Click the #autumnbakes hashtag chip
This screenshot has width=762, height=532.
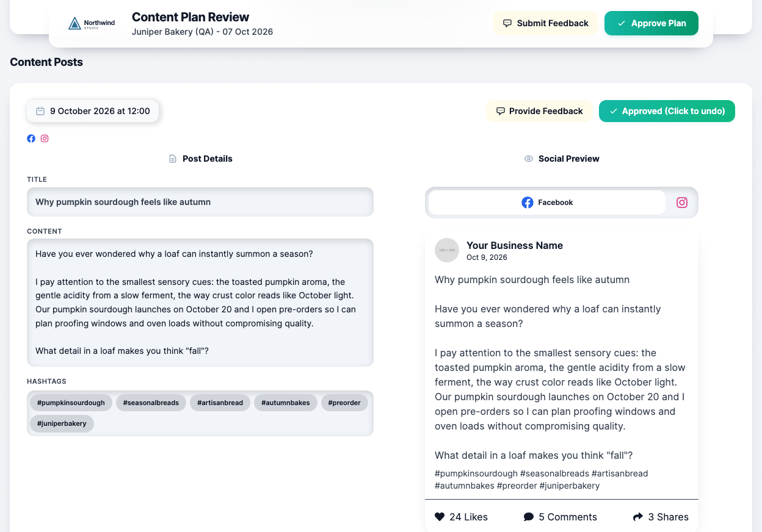click(x=286, y=403)
